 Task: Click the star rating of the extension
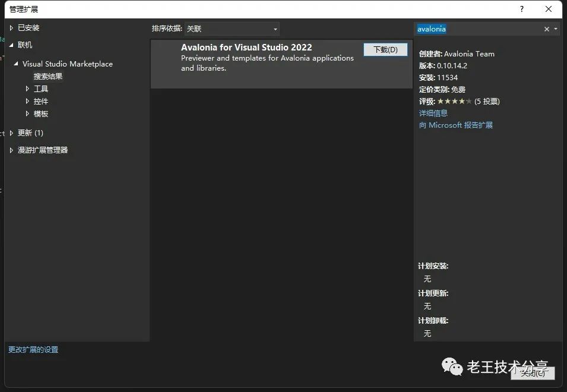coord(455,101)
